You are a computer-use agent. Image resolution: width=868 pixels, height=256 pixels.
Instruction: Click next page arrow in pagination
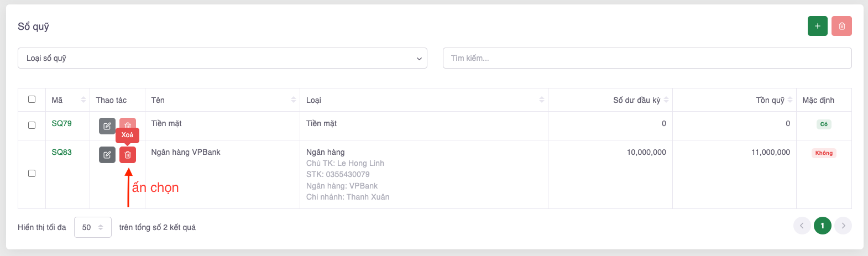coord(843,226)
